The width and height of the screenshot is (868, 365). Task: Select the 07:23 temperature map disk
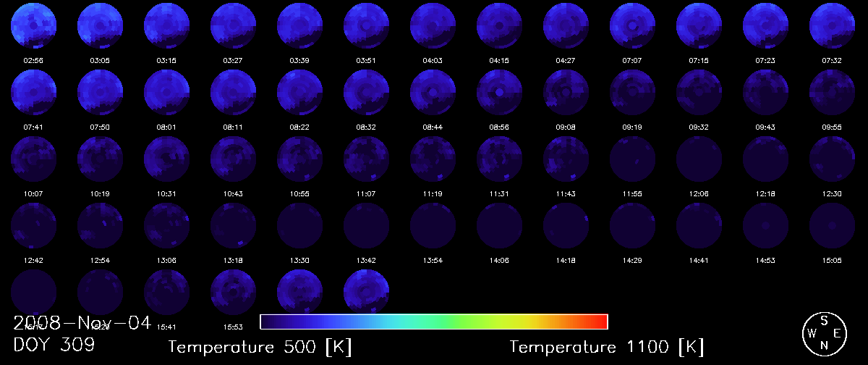pyautogui.click(x=765, y=25)
